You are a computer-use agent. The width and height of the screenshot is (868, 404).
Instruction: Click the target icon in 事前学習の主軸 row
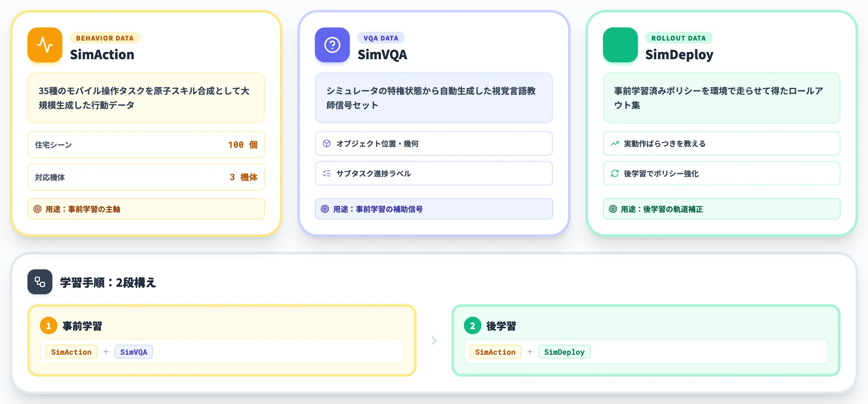tap(37, 209)
